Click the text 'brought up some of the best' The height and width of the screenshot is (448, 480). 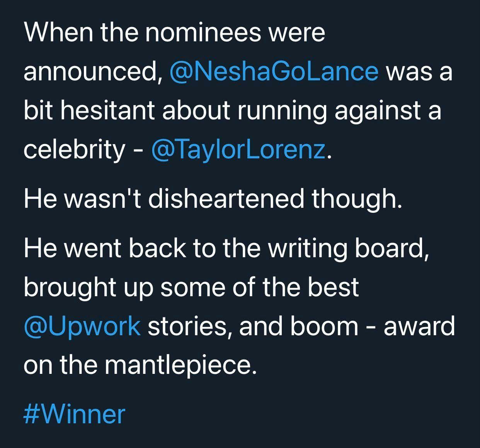coord(191,287)
